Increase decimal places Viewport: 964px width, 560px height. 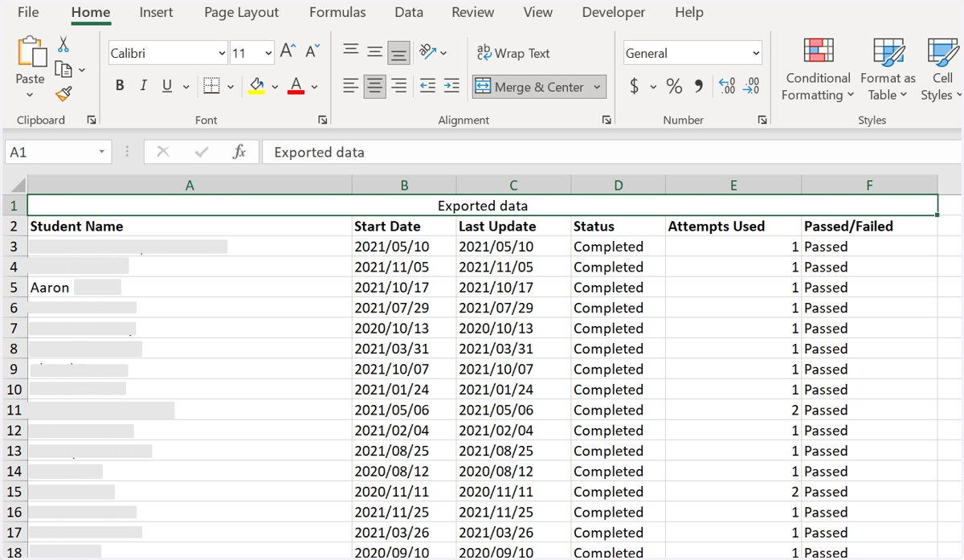coord(727,86)
